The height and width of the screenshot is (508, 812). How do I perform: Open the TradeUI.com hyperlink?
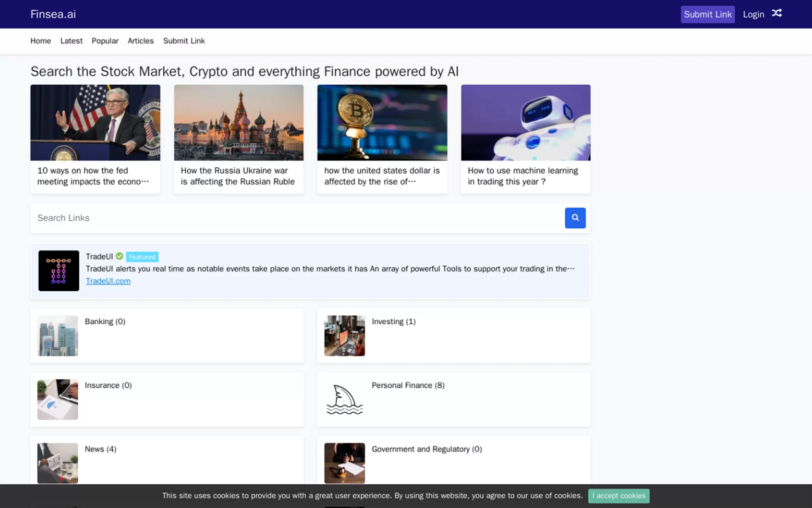pyautogui.click(x=108, y=281)
